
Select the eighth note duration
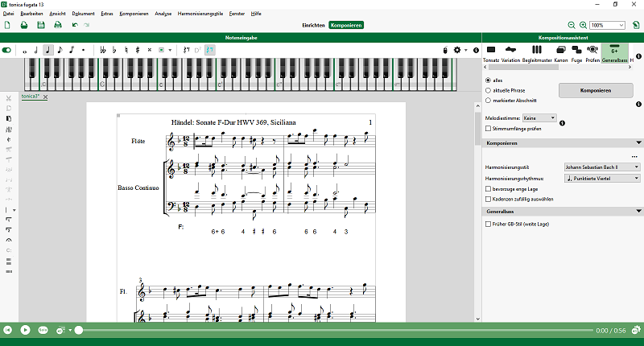[60, 50]
